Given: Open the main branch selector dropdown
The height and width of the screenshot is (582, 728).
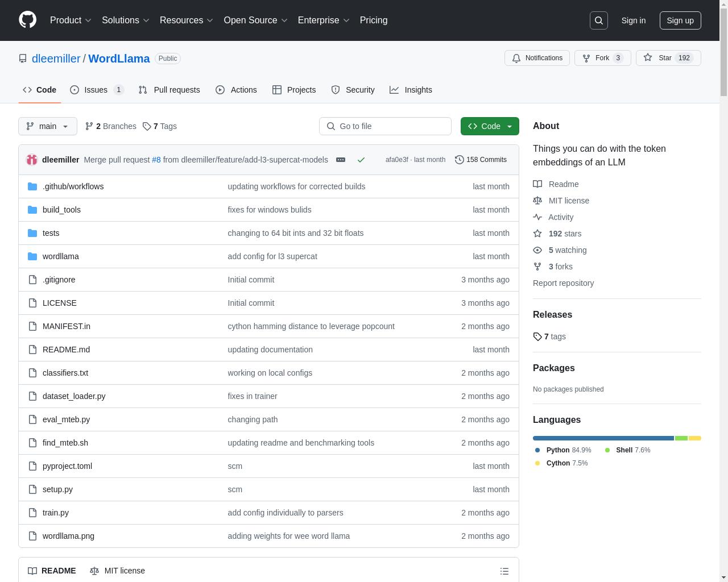Looking at the screenshot, I should pos(48,126).
